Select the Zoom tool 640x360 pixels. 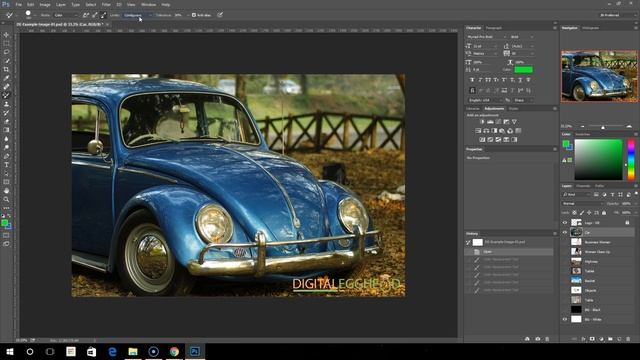point(6,200)
